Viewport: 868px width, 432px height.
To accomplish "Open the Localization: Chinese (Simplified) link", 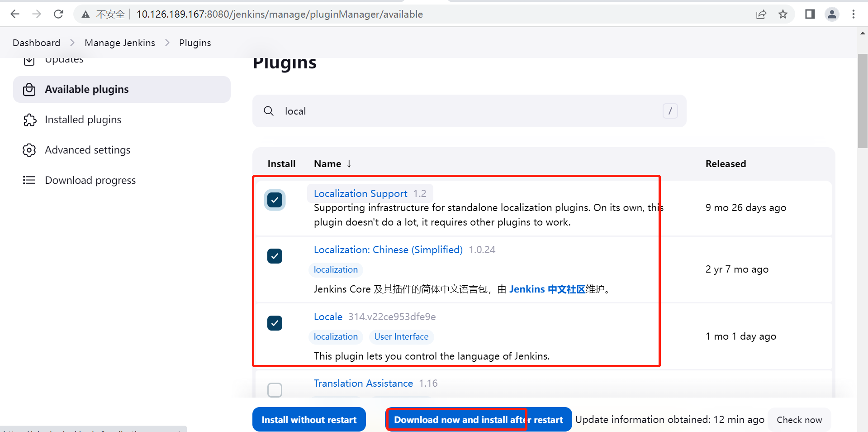I will (x=388, y=250).
